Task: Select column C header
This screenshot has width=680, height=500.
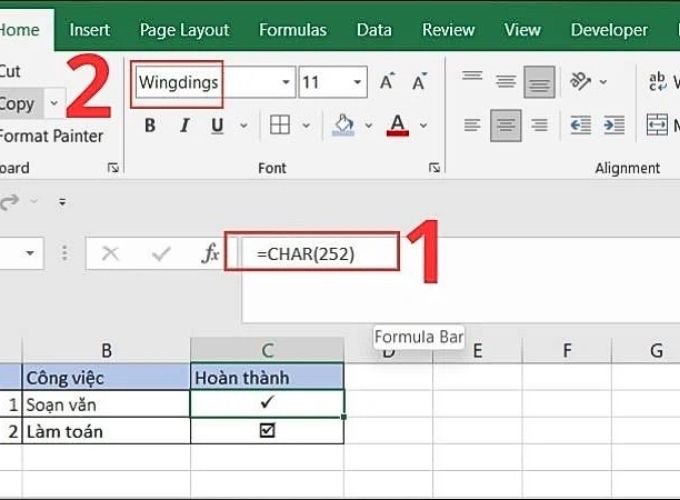Action: [267, 350]
